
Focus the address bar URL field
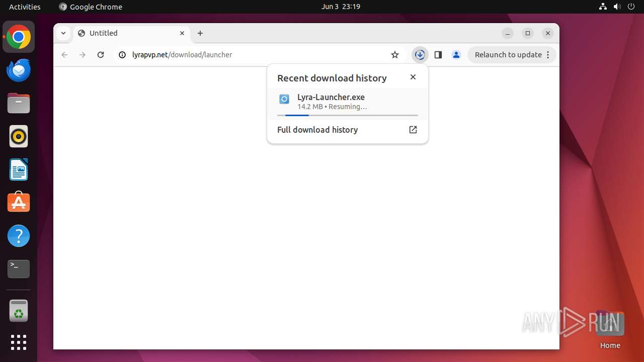point(259,55)
